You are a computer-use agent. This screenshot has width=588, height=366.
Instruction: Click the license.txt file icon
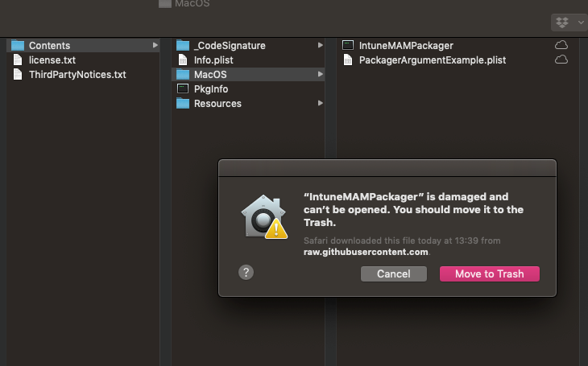[x=18, y=60]
